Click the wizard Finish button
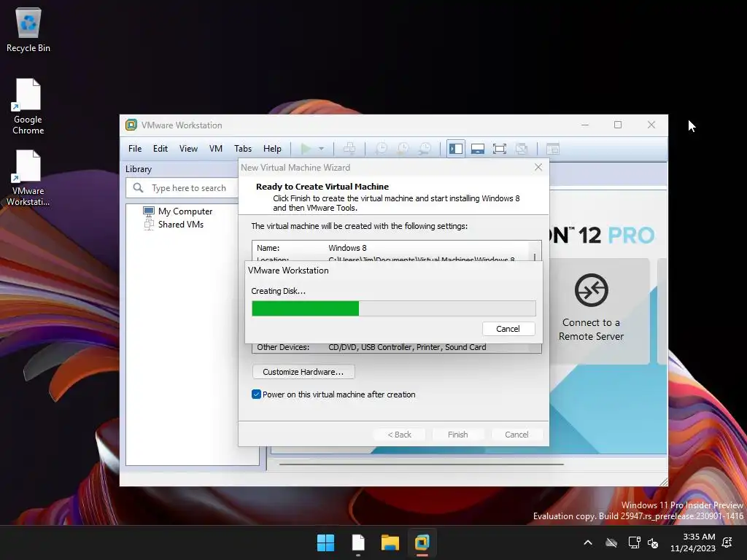The image size is (747, 560). [x=458, y=435]
